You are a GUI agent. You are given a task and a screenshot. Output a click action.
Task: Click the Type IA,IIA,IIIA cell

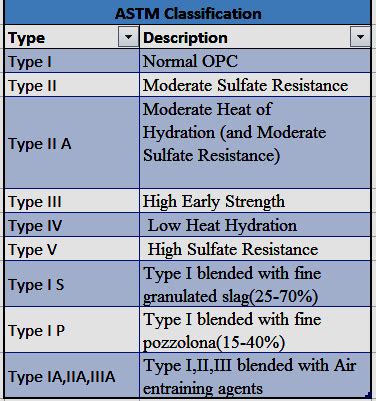tap(72, 376)
